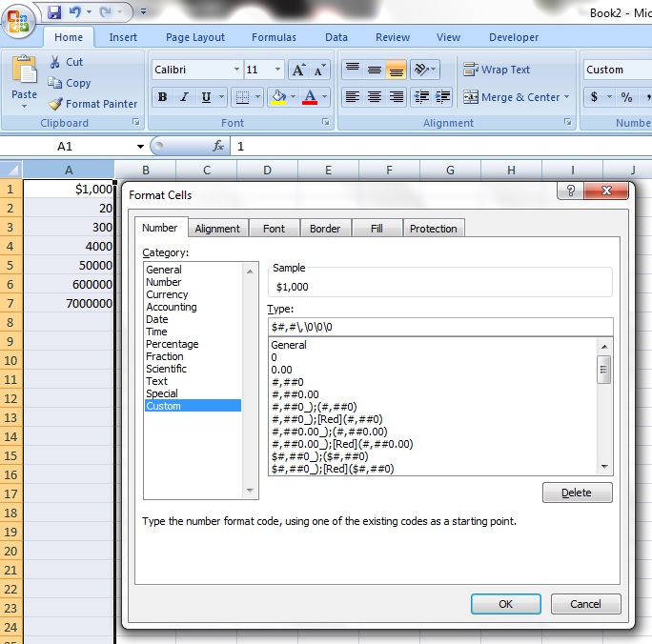The height and width of the screenshot is (644, 652).
Task: Open the font name Calibri dropdown
Action: 236,70
